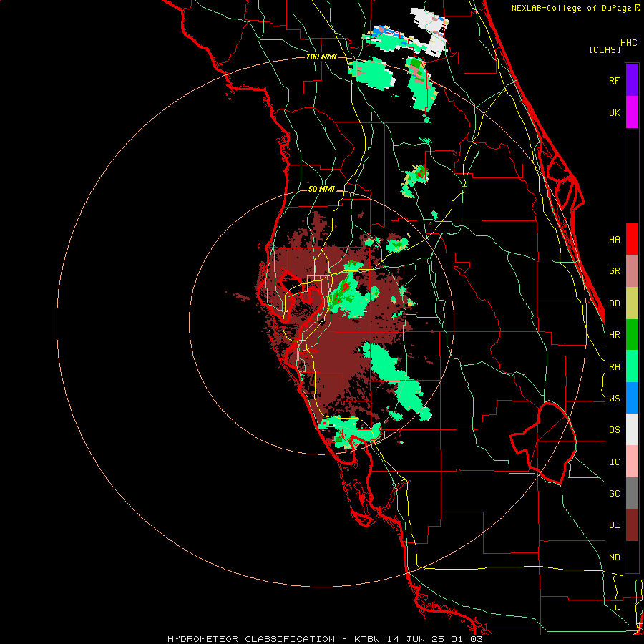Click the BD legend label
This screenshot has width=644, height=644.
coord(614,303)
